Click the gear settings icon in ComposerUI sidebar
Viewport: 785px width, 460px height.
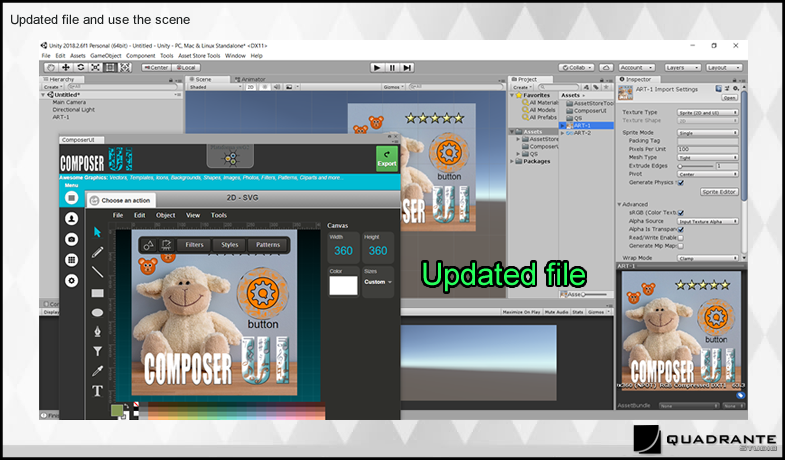(72, 280)
